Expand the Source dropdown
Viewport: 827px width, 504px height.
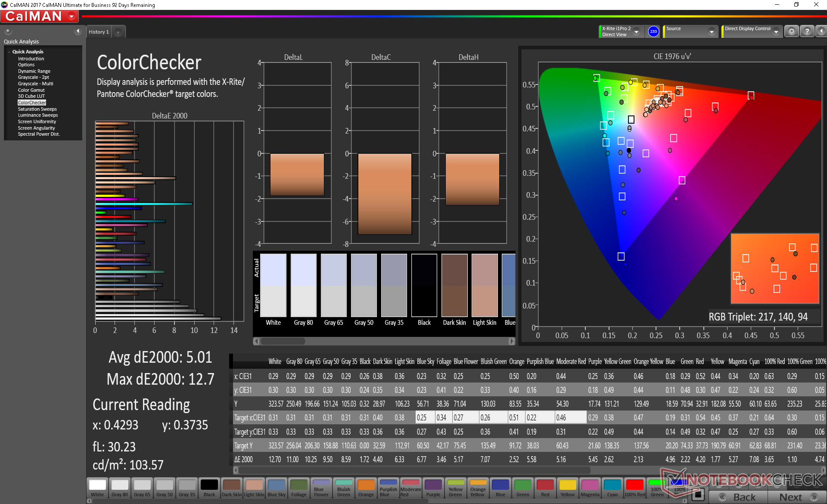712,32
